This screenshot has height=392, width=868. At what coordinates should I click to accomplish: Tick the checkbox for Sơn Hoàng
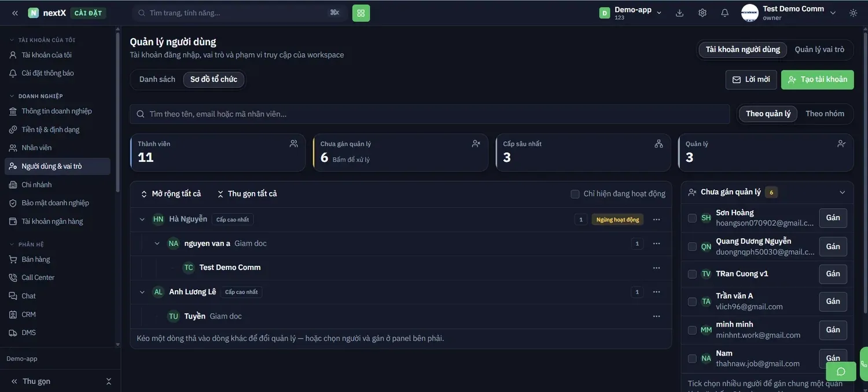tap(692, 218)
